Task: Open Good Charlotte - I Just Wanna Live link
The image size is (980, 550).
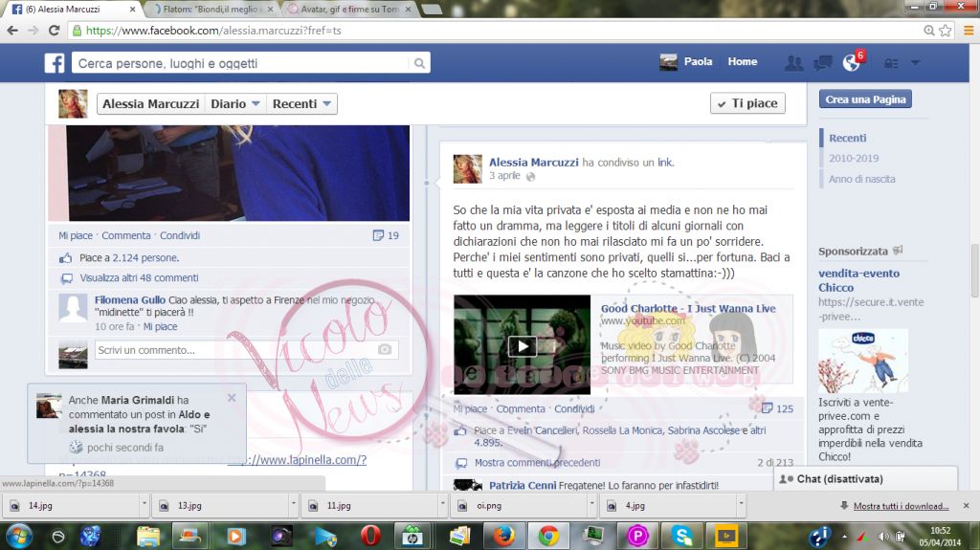Action: [688, 308]
